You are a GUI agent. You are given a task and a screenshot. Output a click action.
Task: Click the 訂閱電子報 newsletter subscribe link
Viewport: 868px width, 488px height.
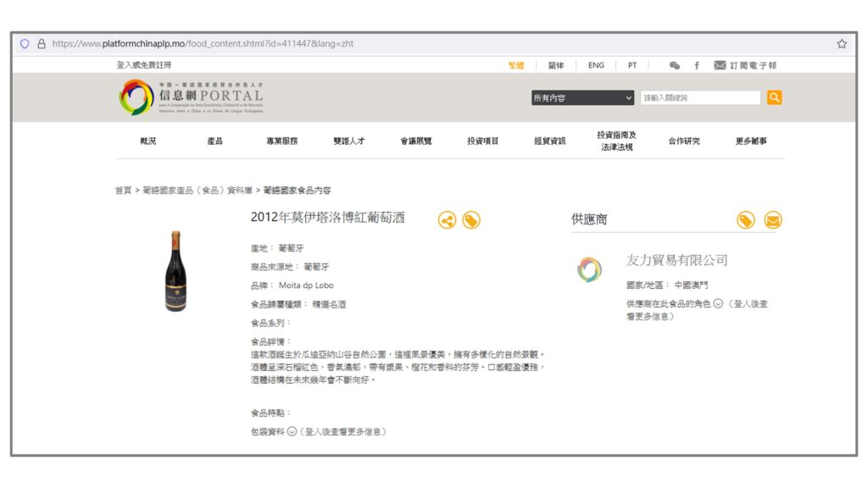[745, 65]
